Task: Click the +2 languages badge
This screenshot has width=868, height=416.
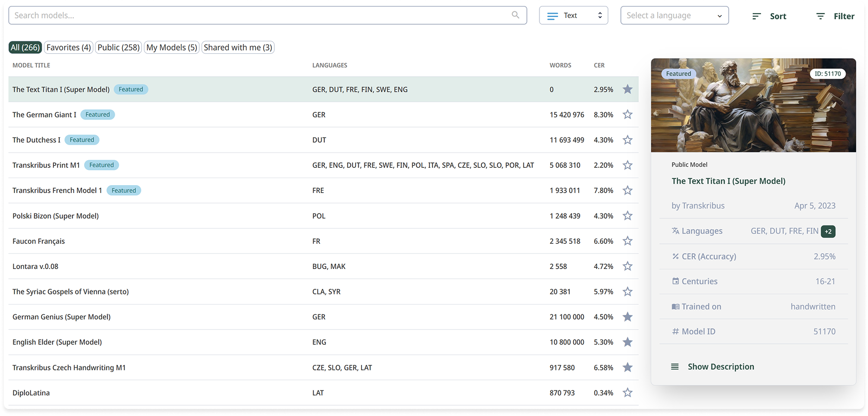Action: click(828, 231)
